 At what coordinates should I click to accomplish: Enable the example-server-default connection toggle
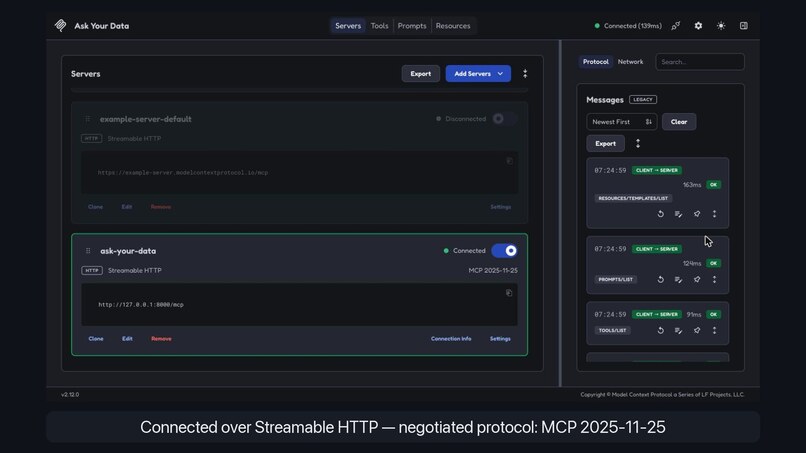pyautogui.click(x=504, y=119)
